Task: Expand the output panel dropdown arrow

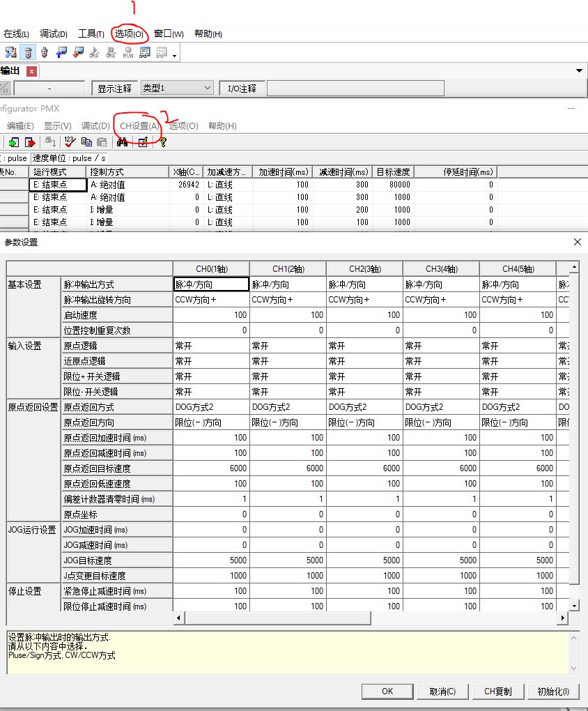Action: pyautogui.click(x=579, y=70)
